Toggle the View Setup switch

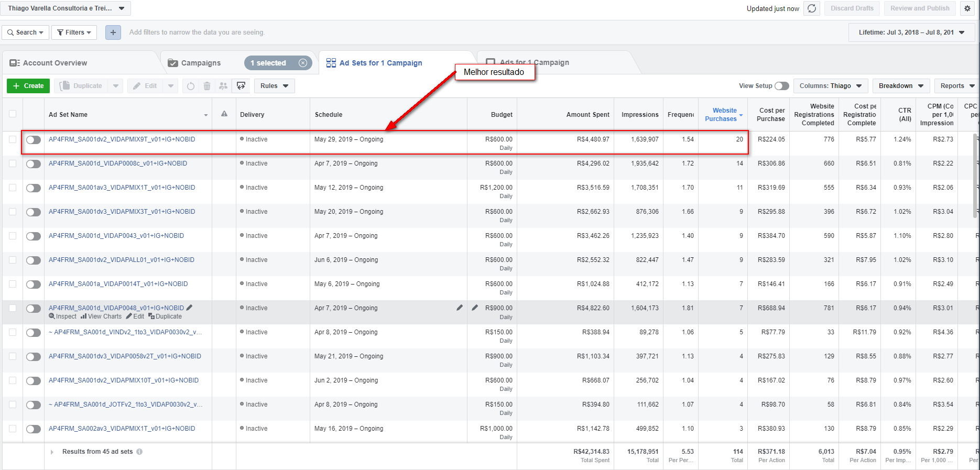point(781,86)
